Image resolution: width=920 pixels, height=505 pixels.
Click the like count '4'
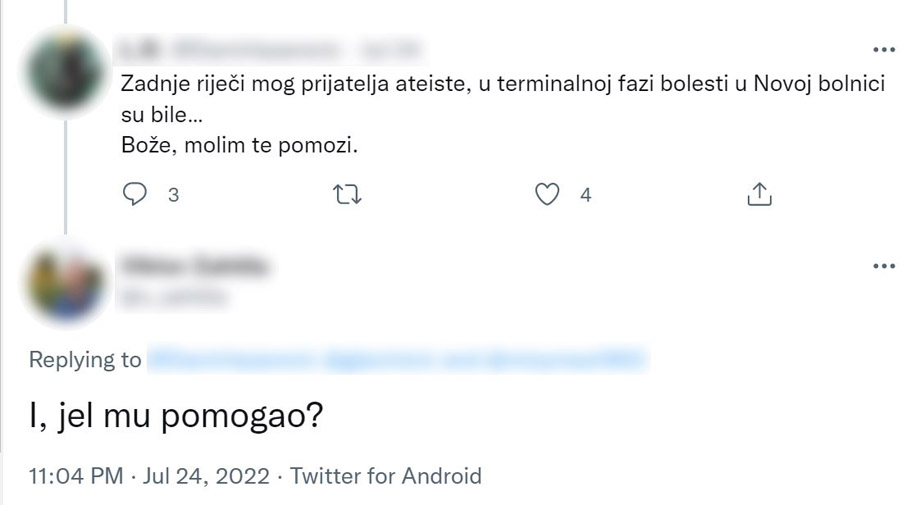click(586, 196)
